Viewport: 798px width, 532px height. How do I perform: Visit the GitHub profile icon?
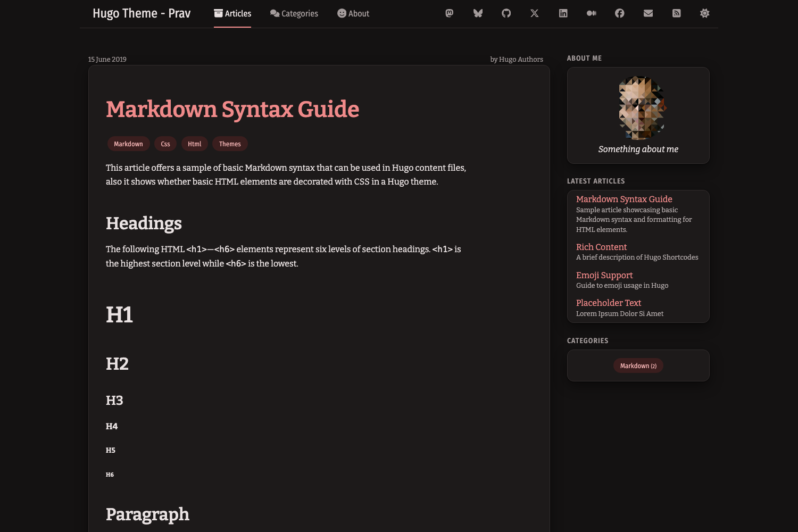(506, 13)
